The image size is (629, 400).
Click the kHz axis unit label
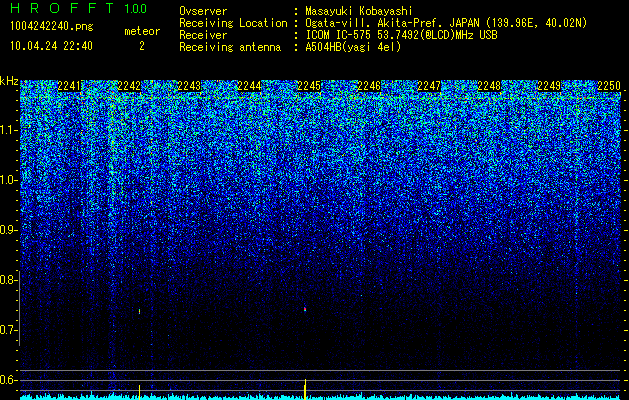[x=9, y=81]
